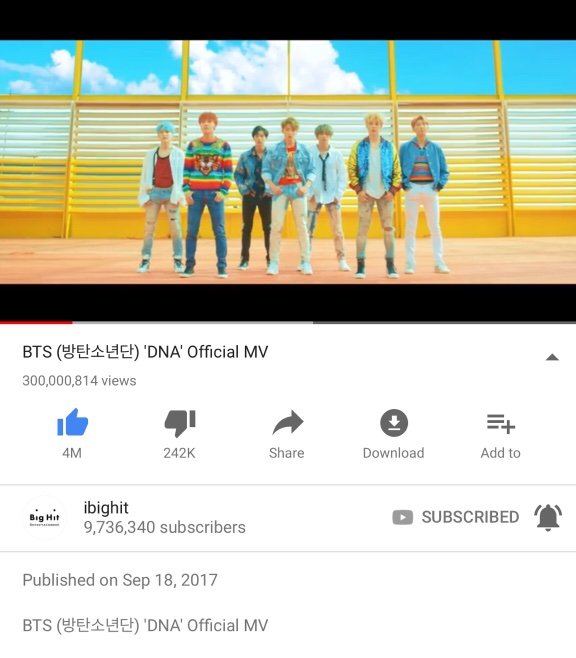This screenshot has width=576, height=658.
Task: Select the Share label
Action: point(287,453)
